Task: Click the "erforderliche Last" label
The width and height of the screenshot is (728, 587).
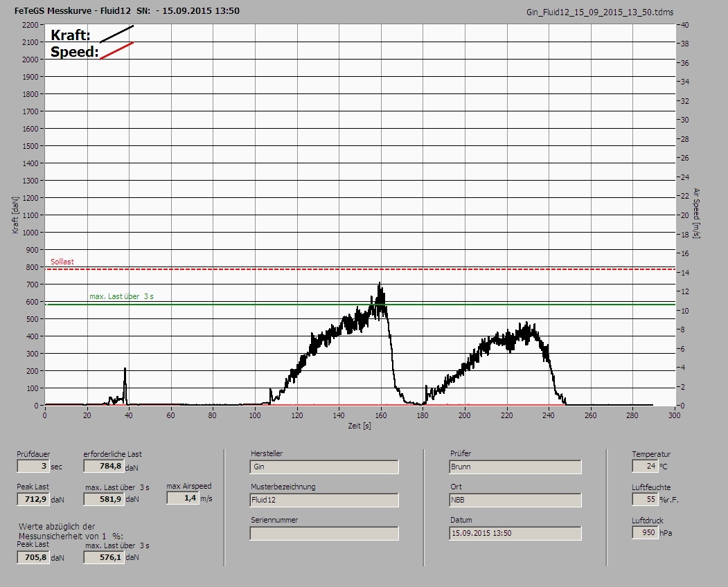Action: click(x=112, y=454)
